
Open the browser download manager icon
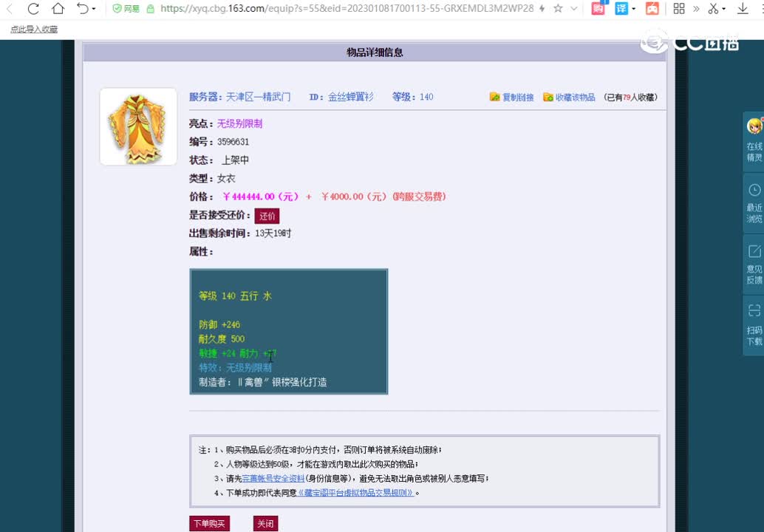click(x=743, y=10)
